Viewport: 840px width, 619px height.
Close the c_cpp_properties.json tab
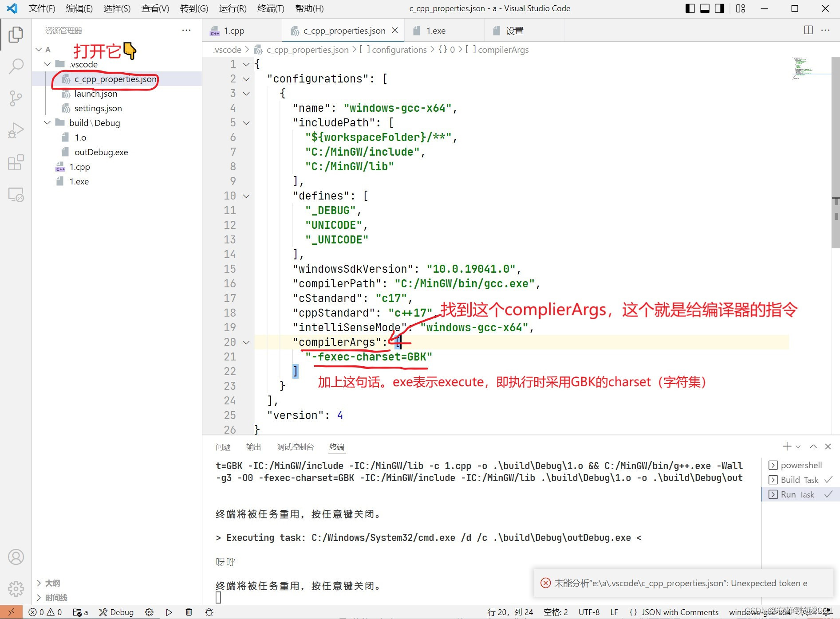click(395, 30)
